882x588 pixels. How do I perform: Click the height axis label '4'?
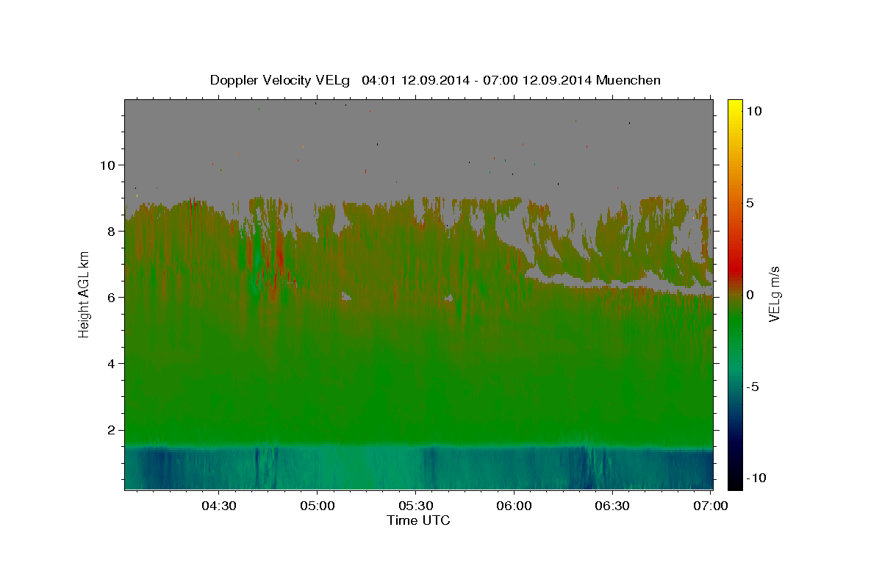111,364
